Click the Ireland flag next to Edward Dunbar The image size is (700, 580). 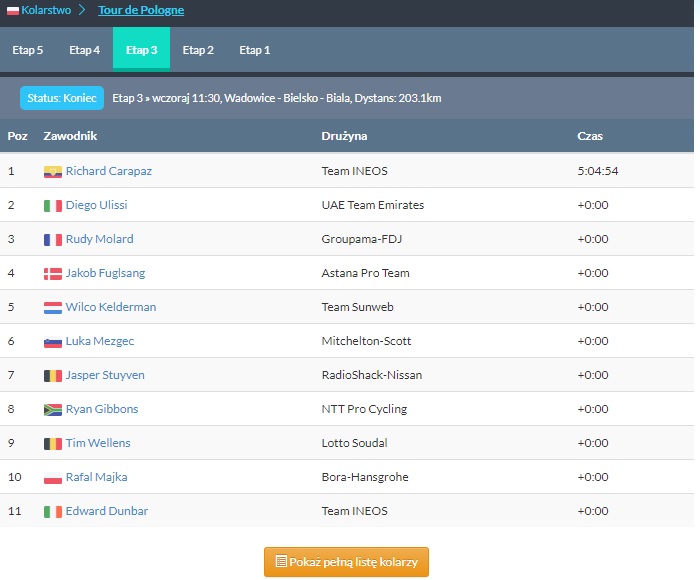pyautogui.click(x=53, y=512)
